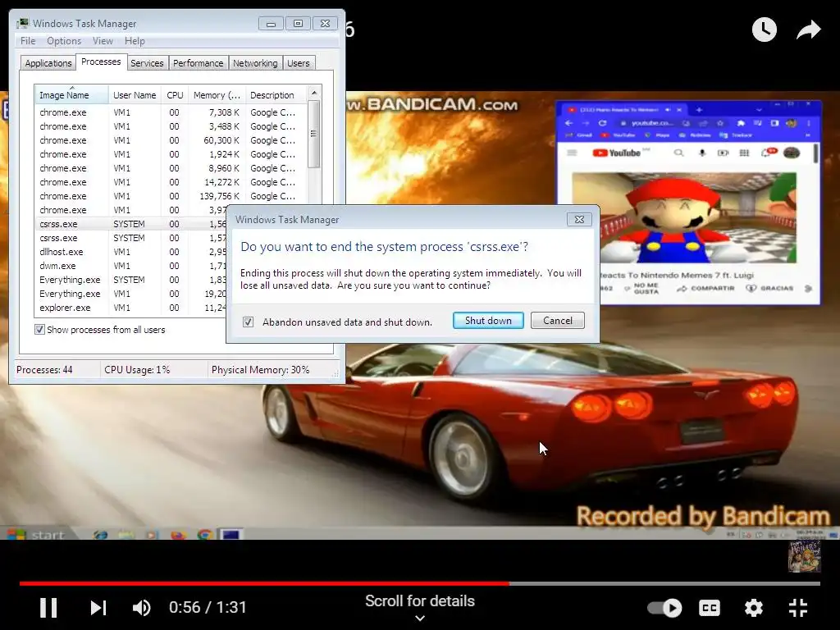840x630 pixels.
Task: Pause the video playback
Action: coord(48,608)
